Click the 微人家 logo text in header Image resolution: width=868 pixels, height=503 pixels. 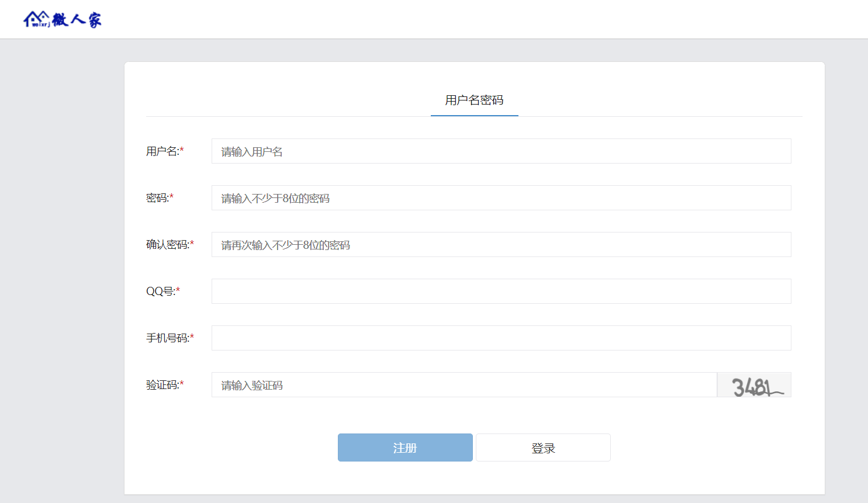click(77, 20)
